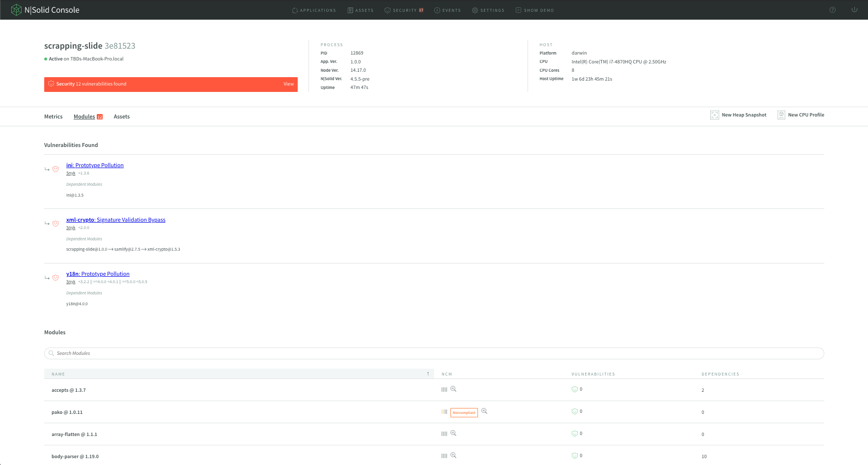This screenshot has width=868, height=465.
Task: Click the search magnifier icon in modules
Action: pyautogui.click(x=51, y=353)
